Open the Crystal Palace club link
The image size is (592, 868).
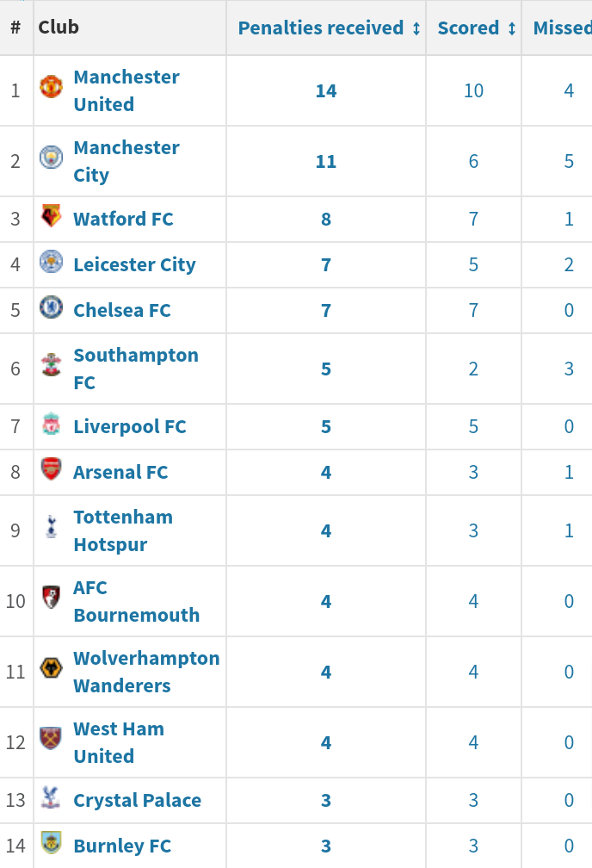coord(137,800)
